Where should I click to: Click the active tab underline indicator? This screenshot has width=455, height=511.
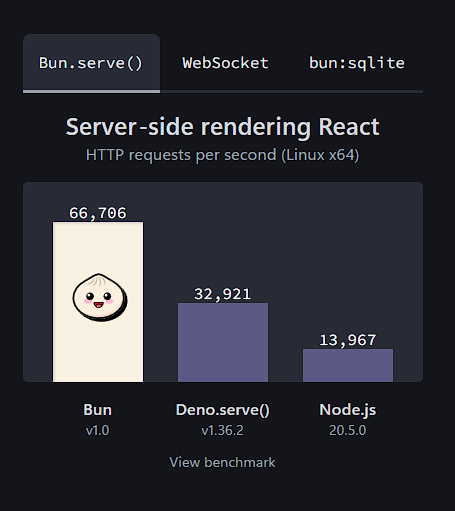[91, 91]
